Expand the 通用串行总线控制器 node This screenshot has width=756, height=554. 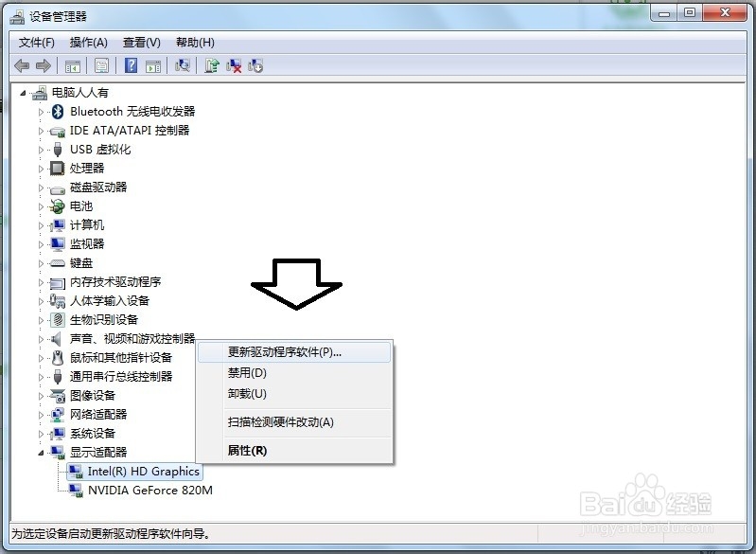41,377
